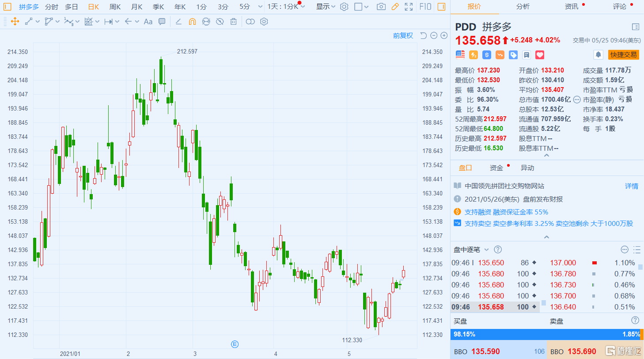This screenshot has height=359, width=644.
Task: Set price alert with bell icon
Action: coord(598,54)
